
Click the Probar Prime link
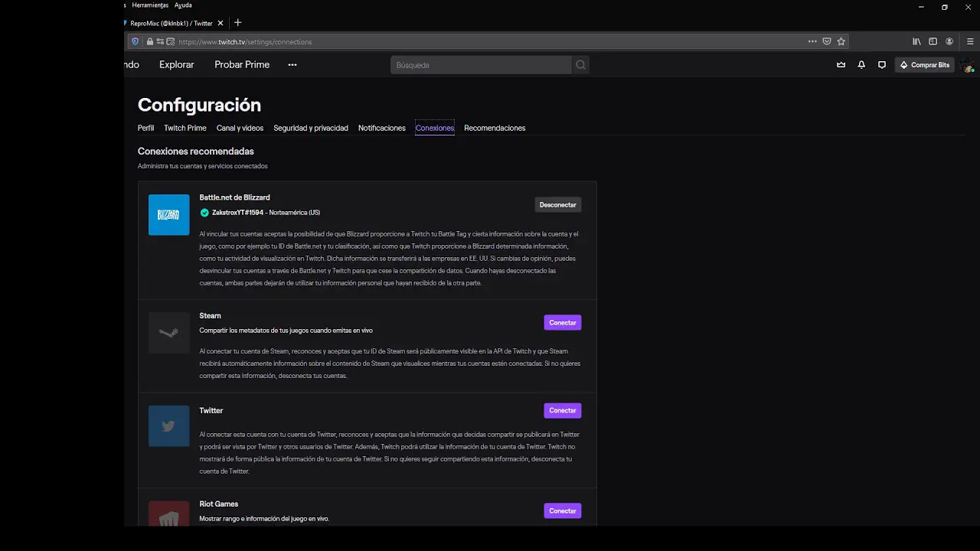point(242,65)
